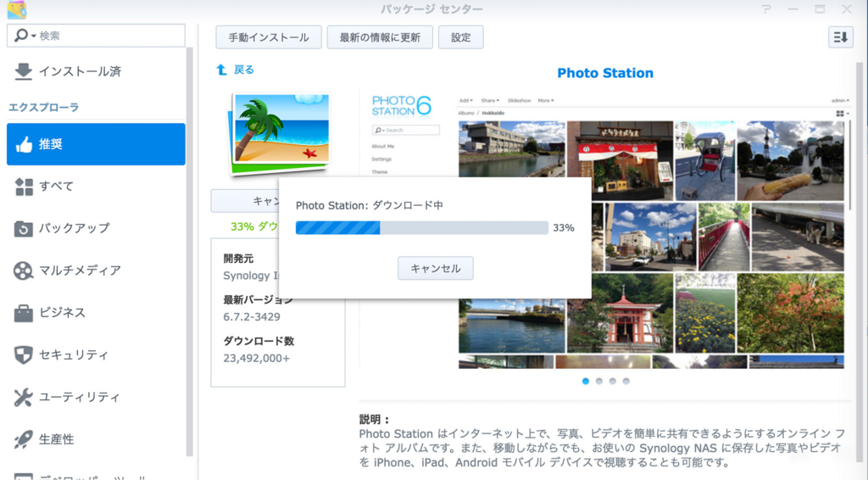The width and height of the screenshot is (868, 480).
Task: Open the マルチメディア category
Action: tap(97, 271)
